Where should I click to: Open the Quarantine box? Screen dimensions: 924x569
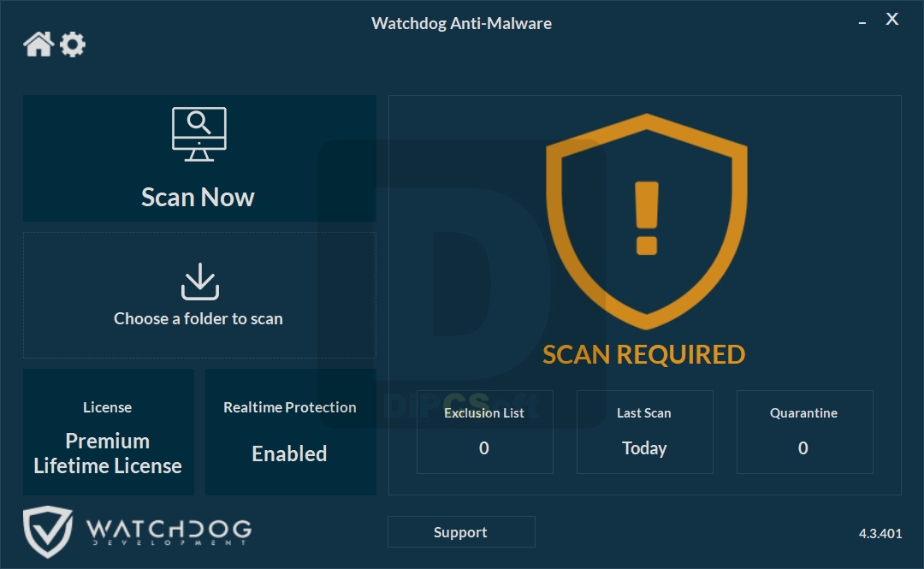[x=804, y=431]
